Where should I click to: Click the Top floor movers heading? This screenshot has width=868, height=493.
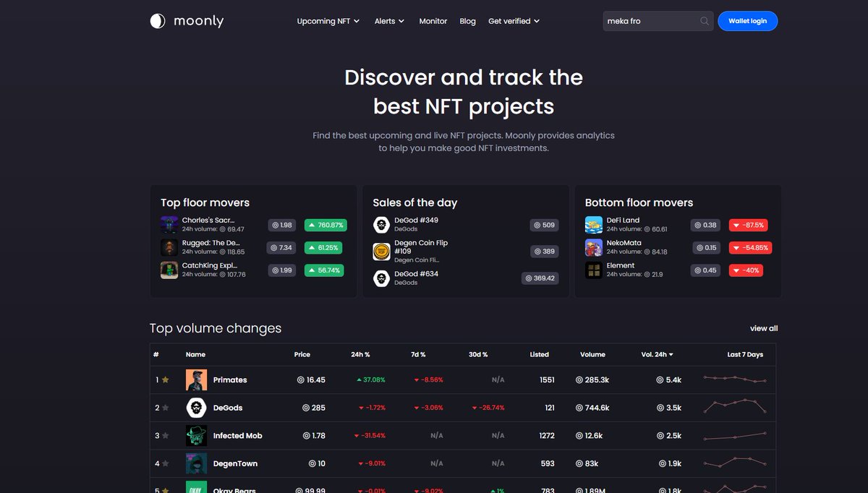tap(205, 202)
